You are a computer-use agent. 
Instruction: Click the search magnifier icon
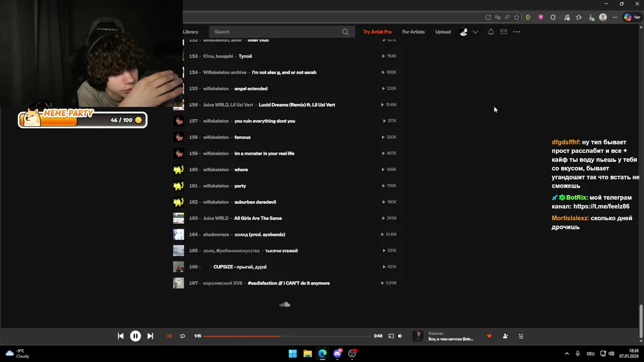(x=346, y=32)
